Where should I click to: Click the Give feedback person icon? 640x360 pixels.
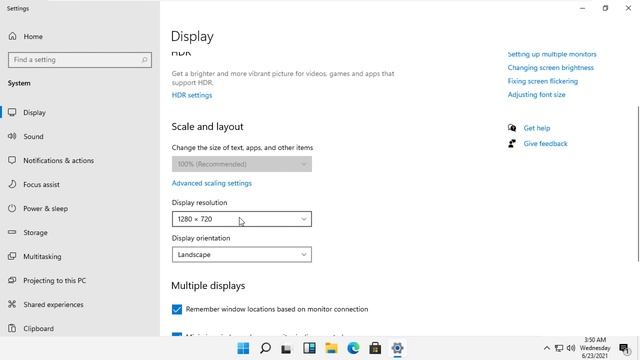512,143
